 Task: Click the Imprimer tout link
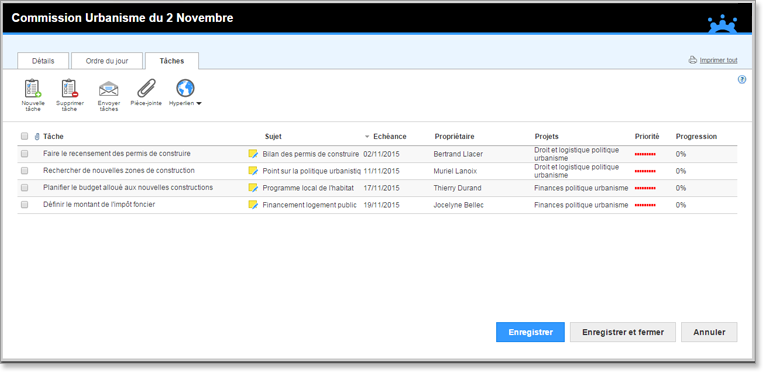718,61
